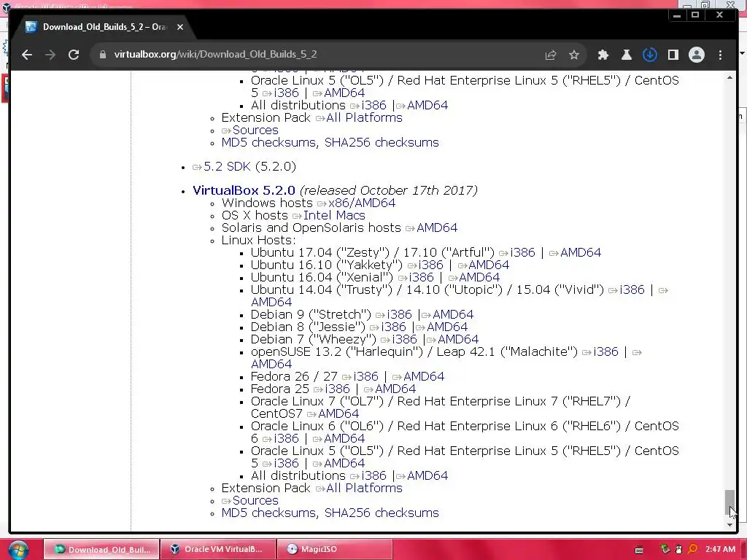Download openSUSE 13.2 Harlequin AMD64 package
This screenshot has height=560, width=747.
[x=271, y=364]
